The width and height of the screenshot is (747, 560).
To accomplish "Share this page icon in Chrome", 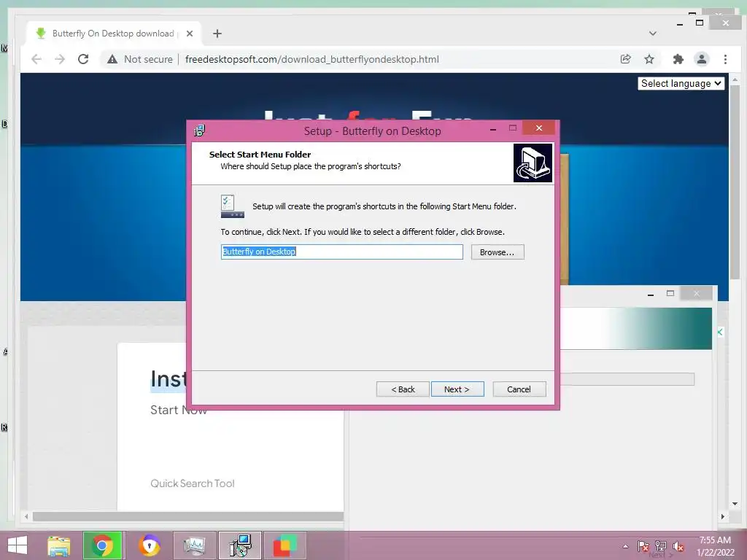I will point(625,59).
